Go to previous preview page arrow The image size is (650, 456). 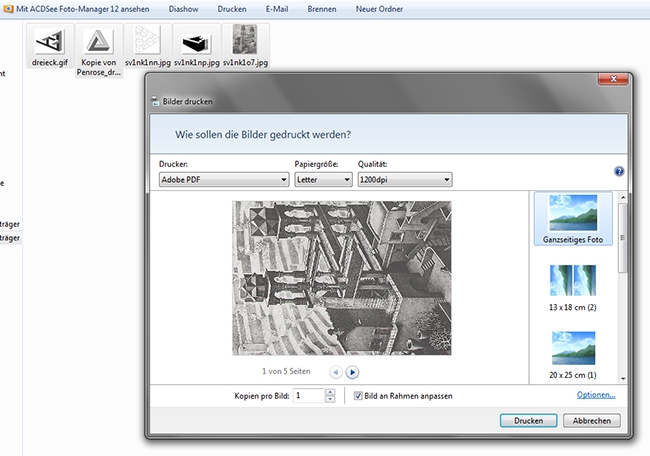tap(336, 372)
